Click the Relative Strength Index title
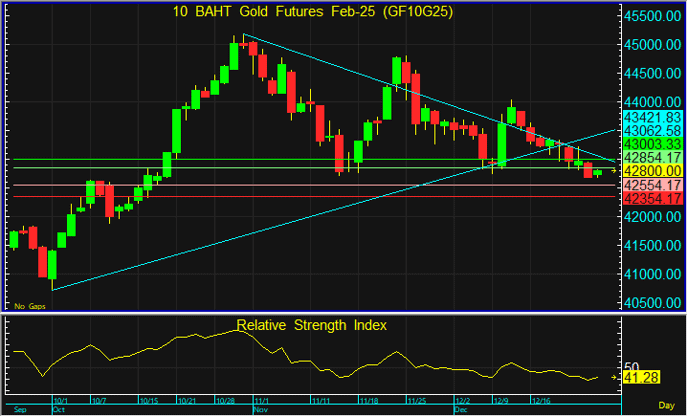 tap(310, 325)
